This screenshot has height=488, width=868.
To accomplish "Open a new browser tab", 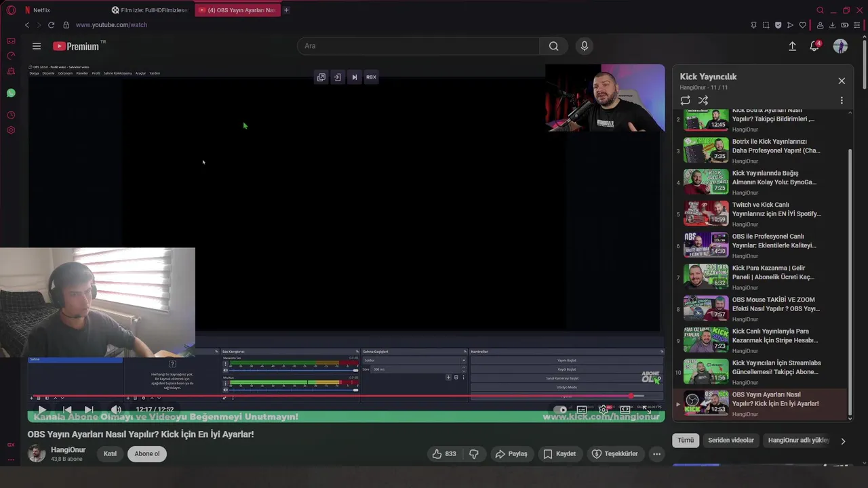I will (286, 10).
